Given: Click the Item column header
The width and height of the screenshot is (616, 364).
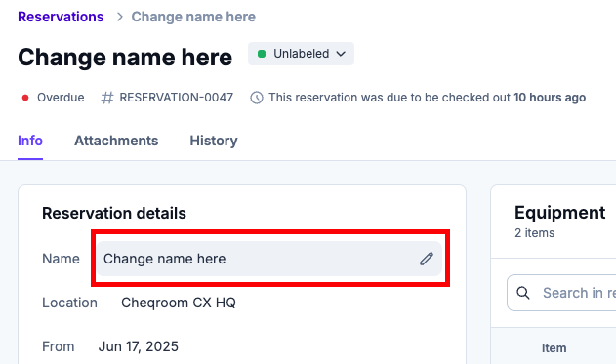Looking at the screenshot, I should point(554,348).
